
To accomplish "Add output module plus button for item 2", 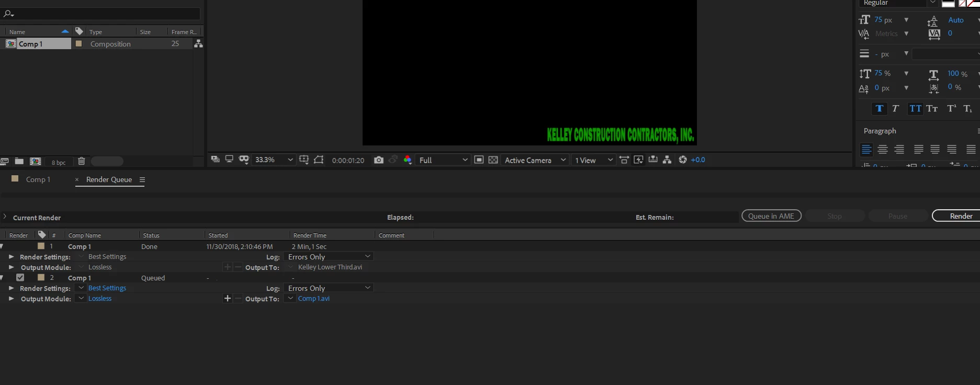I will [227, 299].
